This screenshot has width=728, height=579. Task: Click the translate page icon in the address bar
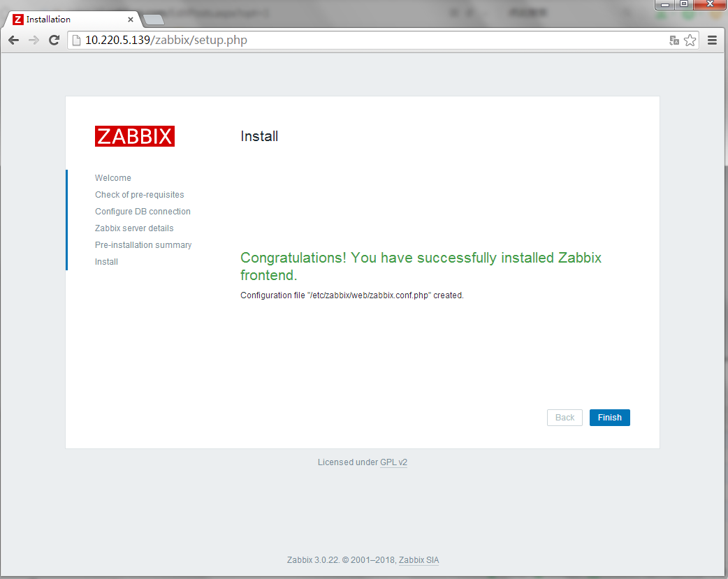point(674,41)
